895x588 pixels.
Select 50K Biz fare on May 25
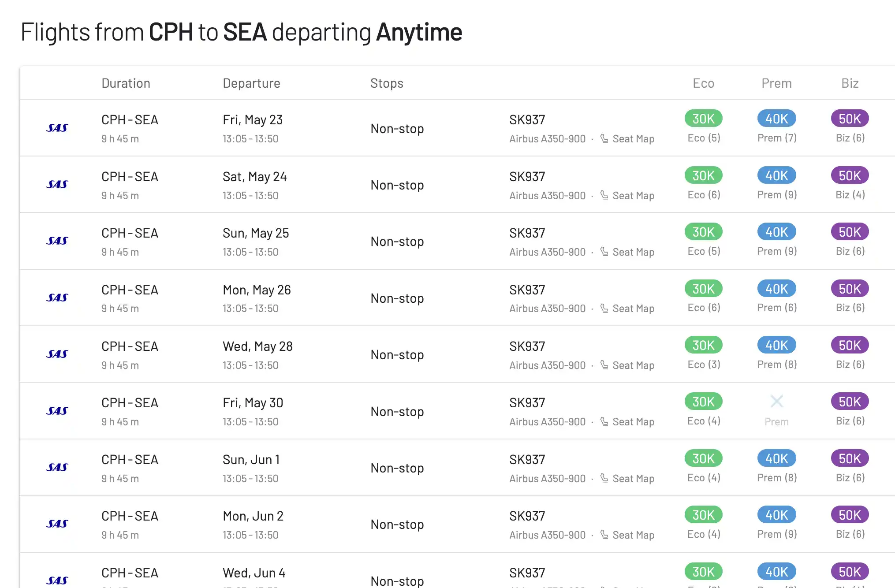click(x=850, y=232)
